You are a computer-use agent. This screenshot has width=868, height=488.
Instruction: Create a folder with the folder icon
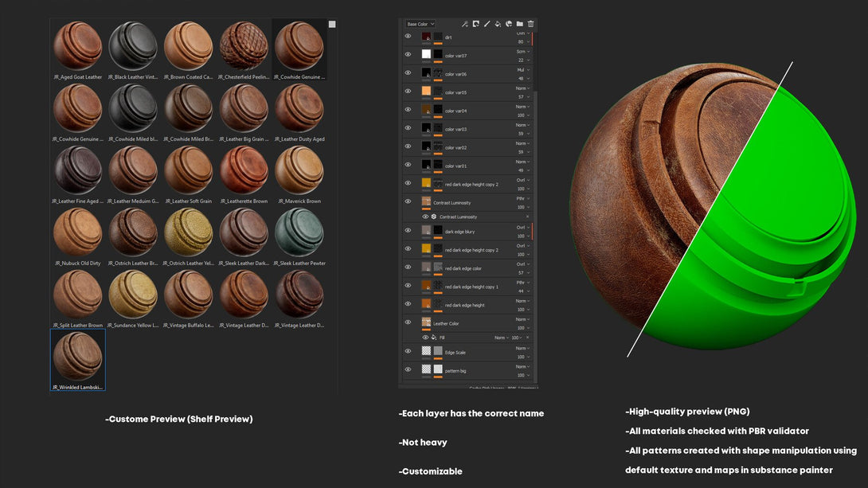pyautogui.click(x=519, y=24)
